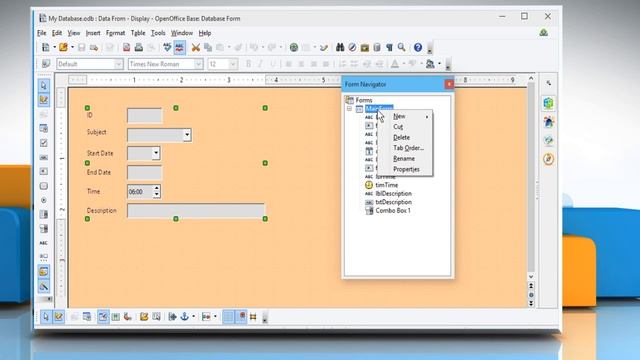Open the Insert menu
The width and height of the screenshot is (640, 360).
point(93,33)
